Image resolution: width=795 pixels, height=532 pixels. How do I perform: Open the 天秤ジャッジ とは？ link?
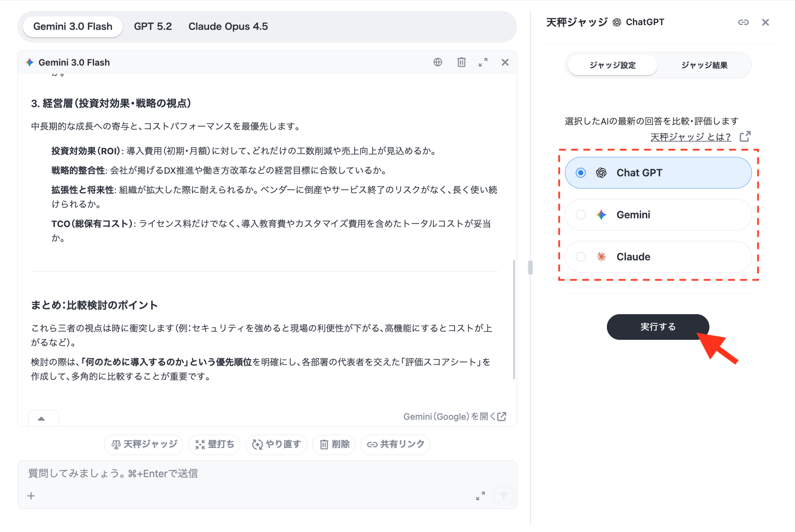tap(690, 137)
